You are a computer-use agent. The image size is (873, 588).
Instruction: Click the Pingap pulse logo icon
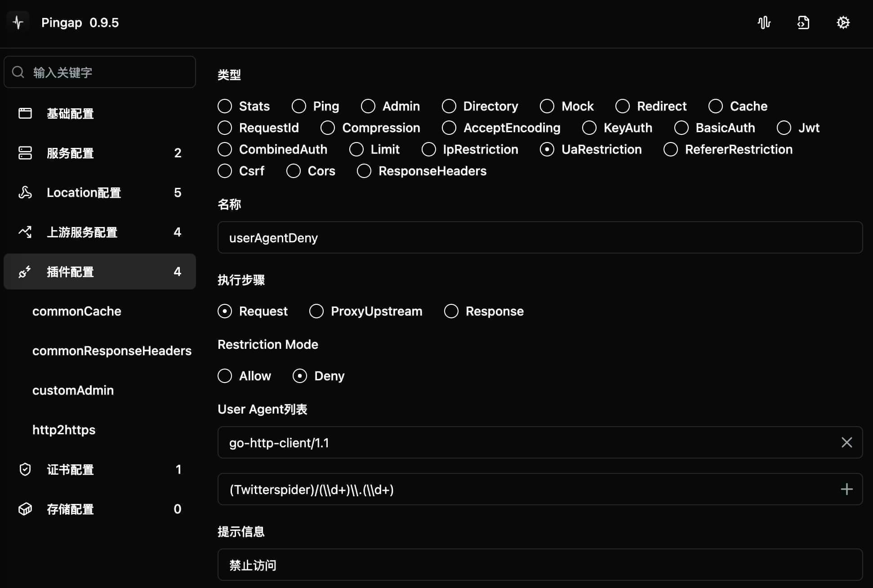18,22
